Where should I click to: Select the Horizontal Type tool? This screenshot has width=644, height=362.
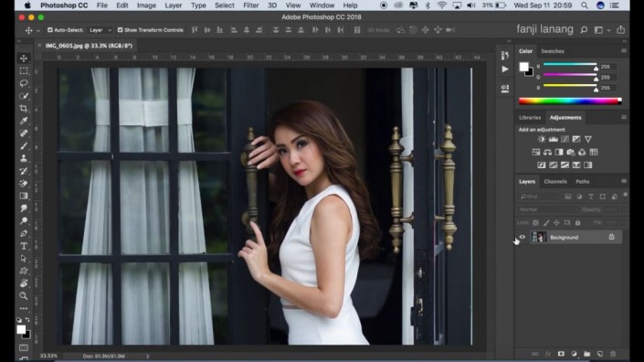point(24,246)
